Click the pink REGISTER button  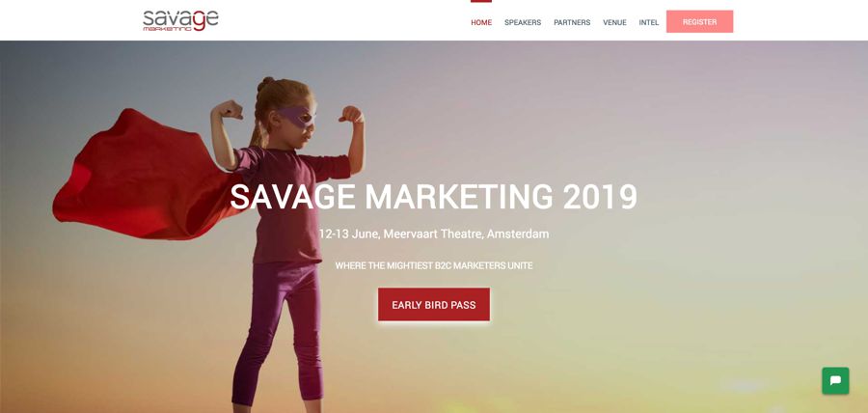(700, 21)
